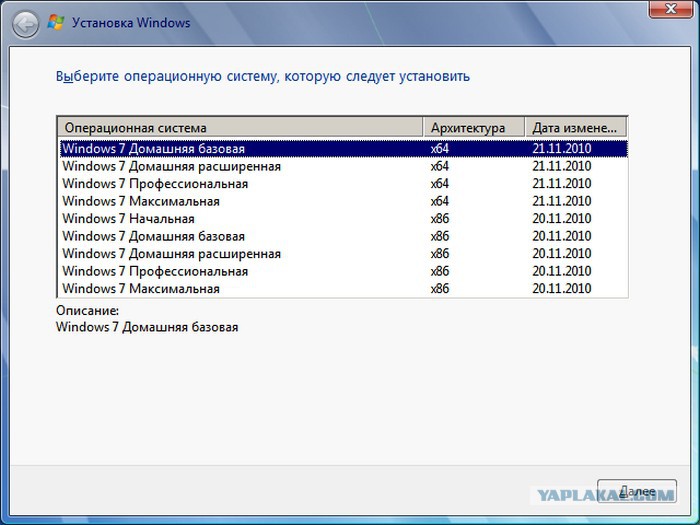Select Windows 7 Профессиональная x64 row

coord(343,183)
